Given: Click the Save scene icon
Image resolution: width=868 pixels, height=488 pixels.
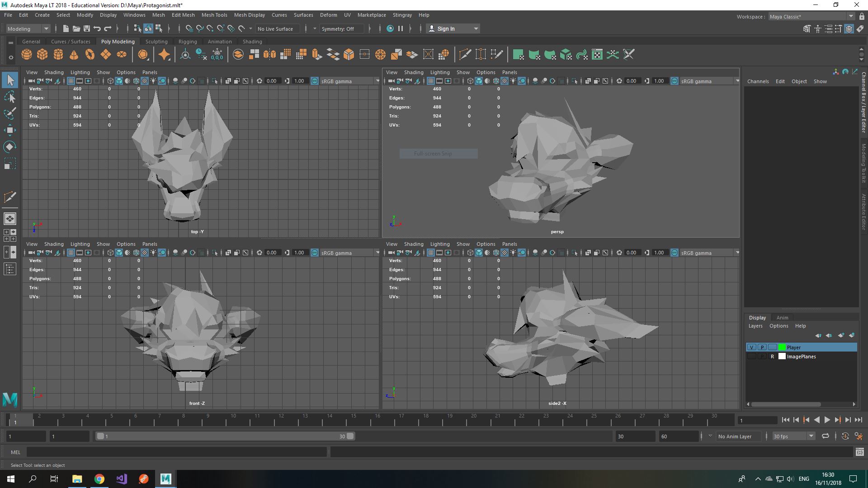Looking at the screenshot, I should pyautogui.click(x=87, y=28).
